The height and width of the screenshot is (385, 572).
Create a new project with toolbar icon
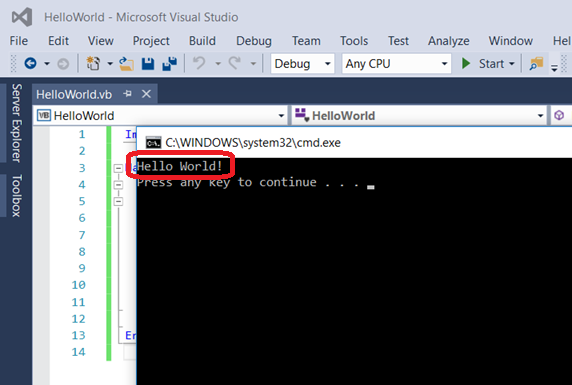pyautogui.click(x=93, y=63)
